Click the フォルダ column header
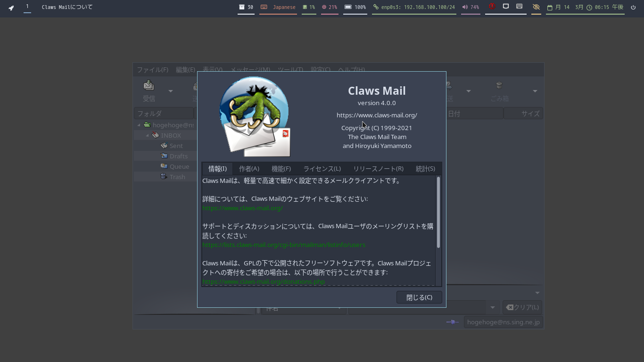 click(x=164, y=113)
